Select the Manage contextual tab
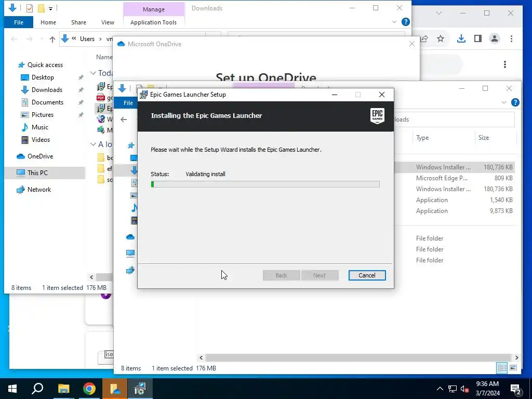532x399 pixels. tap(154, 9)
